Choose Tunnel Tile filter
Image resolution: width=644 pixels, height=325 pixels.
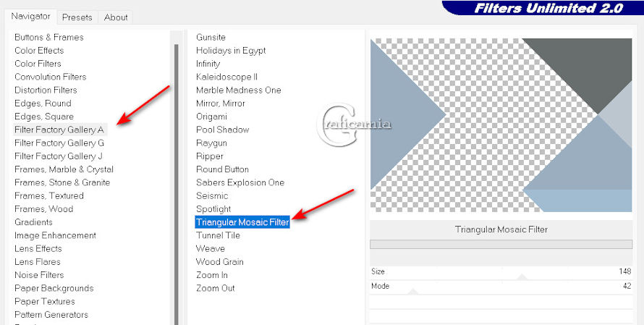pyautogui.click(x=218, y=235)
